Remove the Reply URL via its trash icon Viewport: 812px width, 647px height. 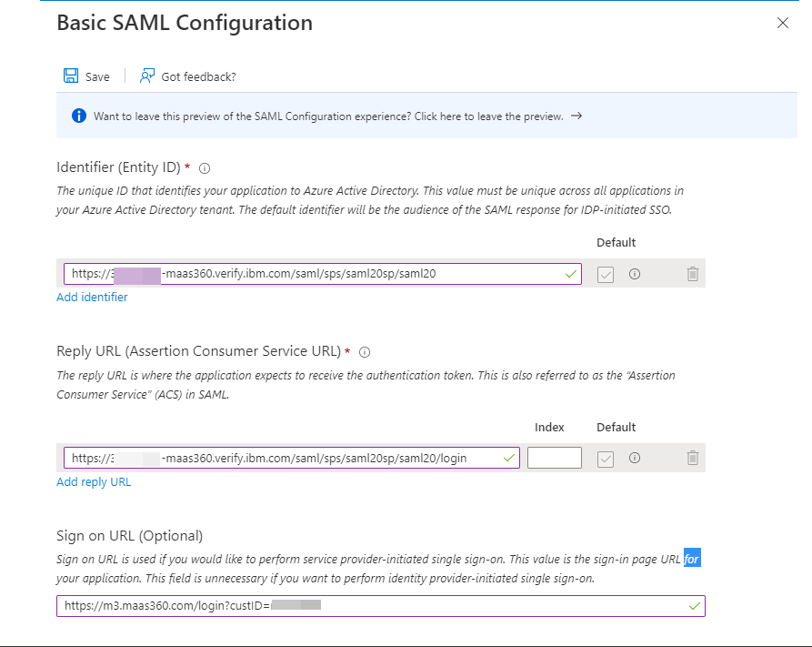(692, 458)
